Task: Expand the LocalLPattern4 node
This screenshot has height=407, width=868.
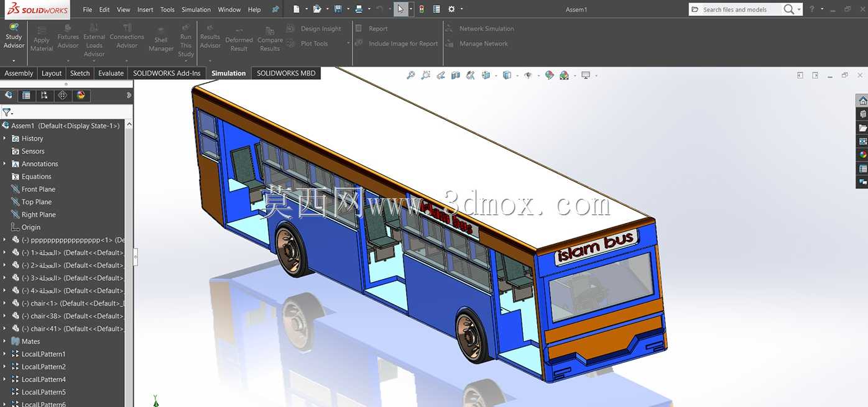Action: point(5,379)
